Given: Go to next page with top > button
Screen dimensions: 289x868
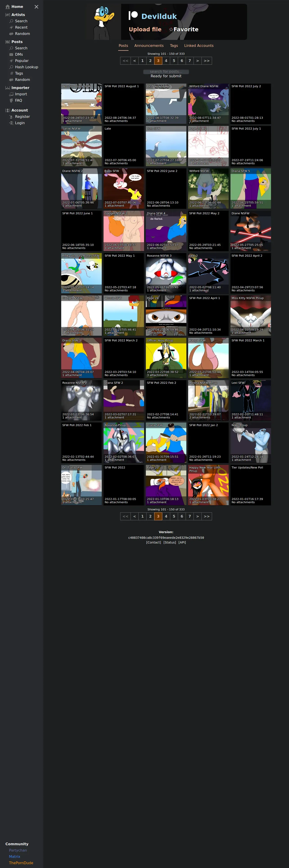Looking at the screenshot, I should tap(197, 61).
